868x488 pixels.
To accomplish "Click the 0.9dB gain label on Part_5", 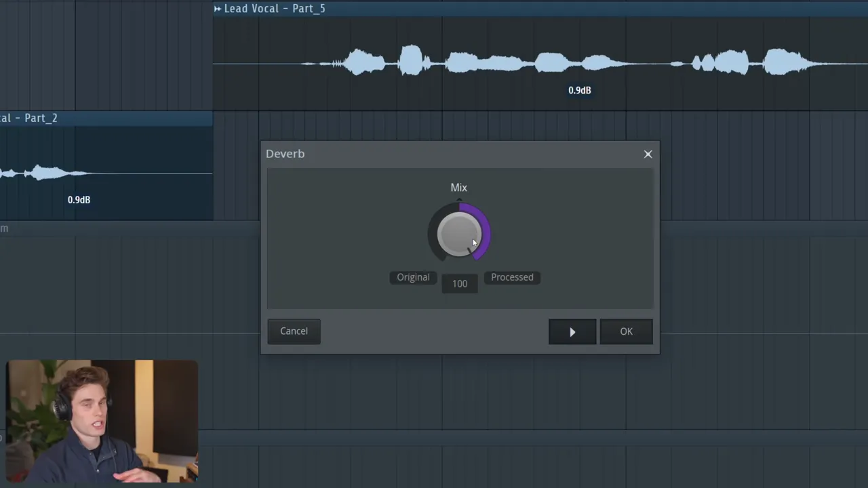I will (x=579, y=90).
